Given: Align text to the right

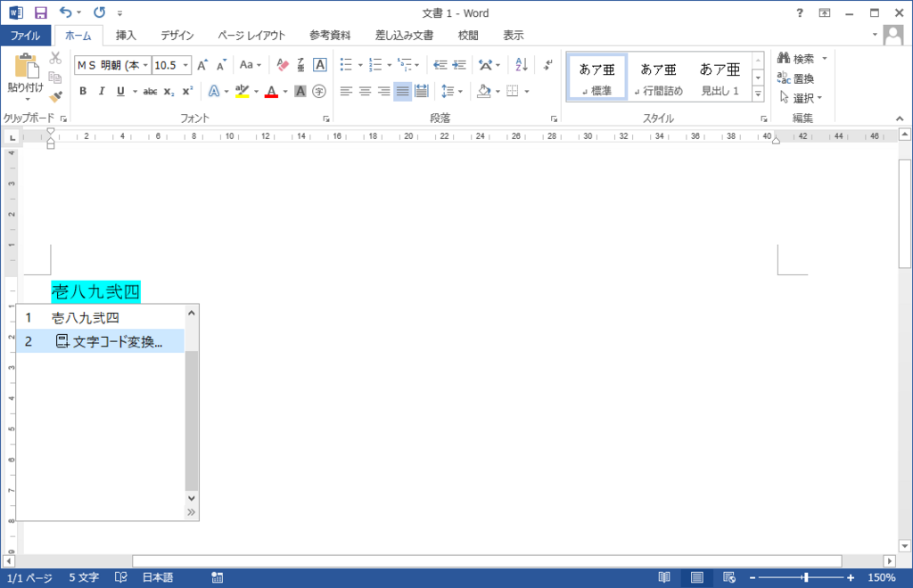Looking at the screenshot, I should (x=383, y=91).
